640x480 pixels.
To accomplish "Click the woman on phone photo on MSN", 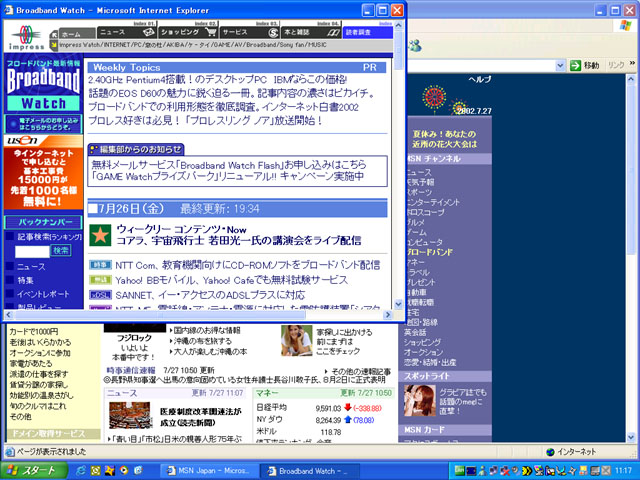I will [x=297, y=340].
